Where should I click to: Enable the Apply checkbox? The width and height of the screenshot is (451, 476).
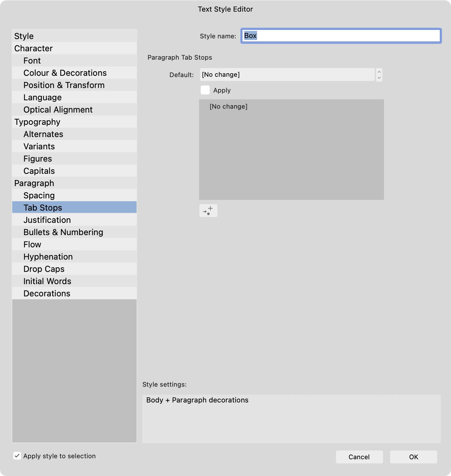(x=205, y=90)
